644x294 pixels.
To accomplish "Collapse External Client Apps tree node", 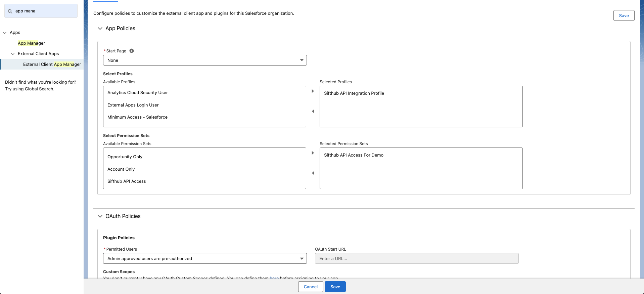I will [13, 54].
